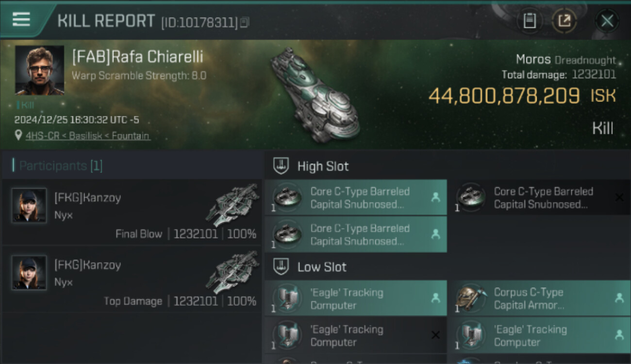Select the Participants tab header
The image size is (631, 364).
(61, 166)
